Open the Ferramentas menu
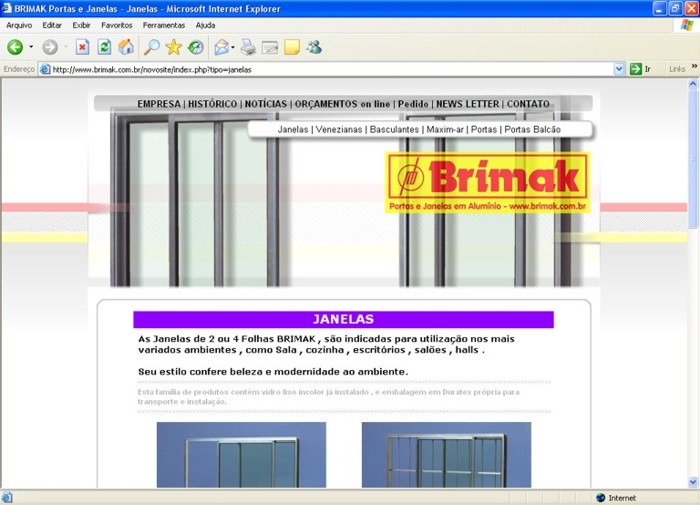This screenshot has height=505, width=700. [164, 25]
